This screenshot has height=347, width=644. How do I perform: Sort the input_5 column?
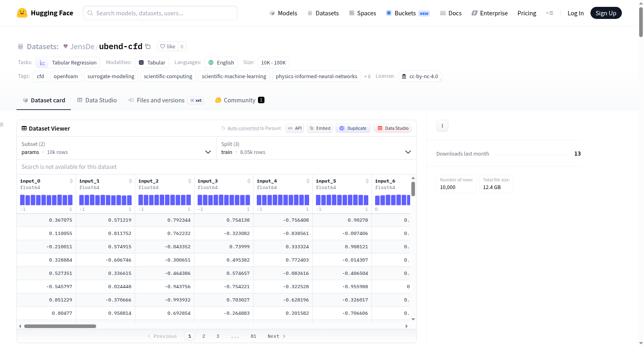[367, 181]
